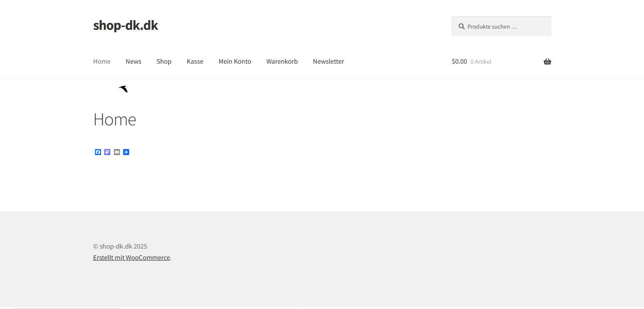Open the Newsletter page
Image resolution: width=644 pixels, height=309 pixels.
[328, 62]
